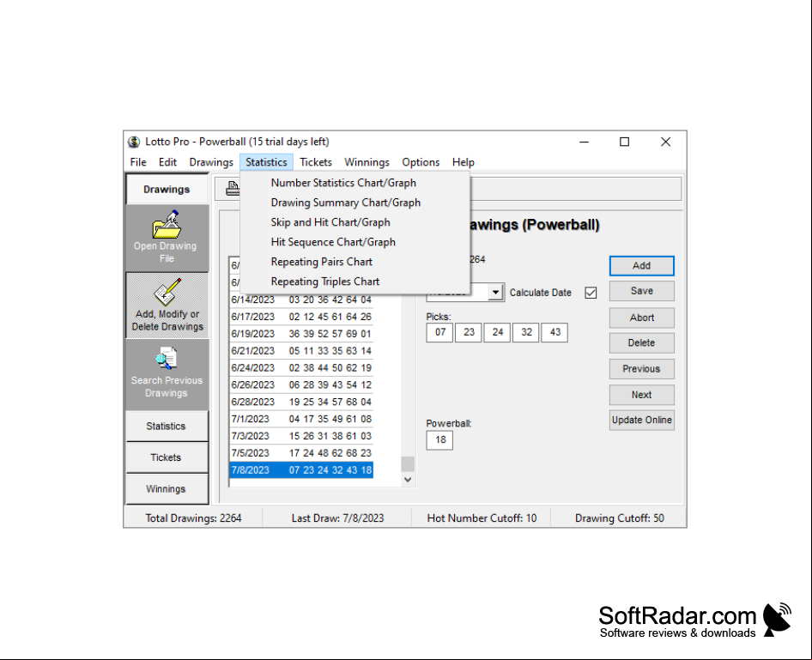Choose Repeating Triples Chart

tap(355, 282)
